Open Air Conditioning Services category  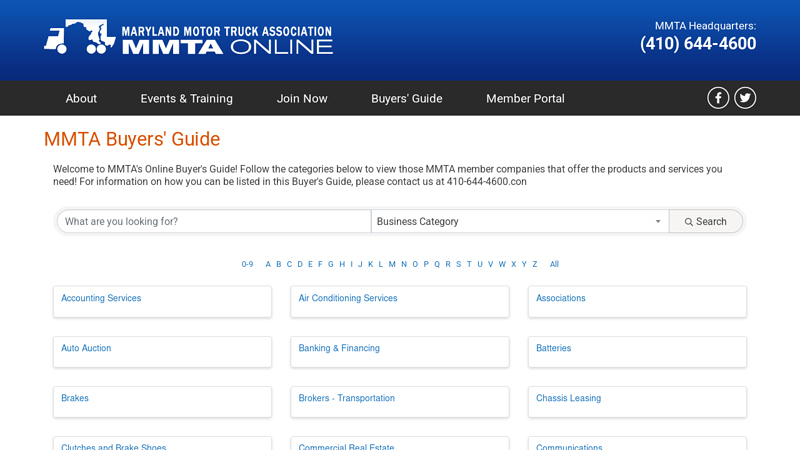(x=348, y=298)
